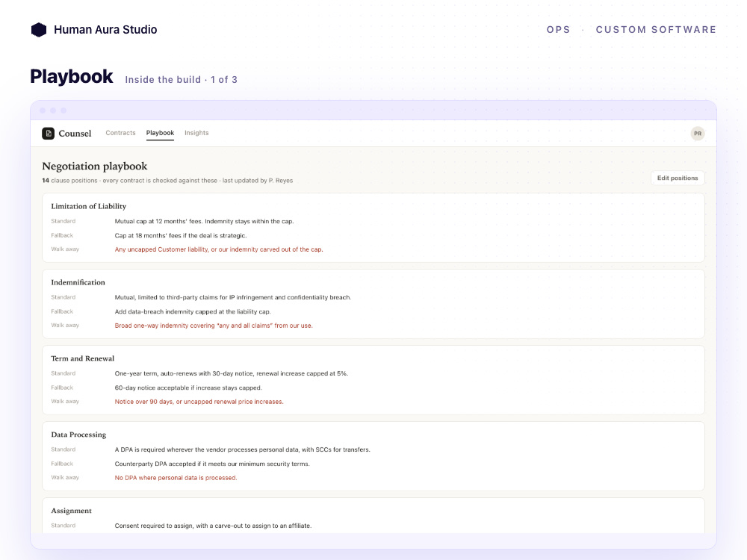
Task: Select the Indemnification card heading
Action: (78, 282)
